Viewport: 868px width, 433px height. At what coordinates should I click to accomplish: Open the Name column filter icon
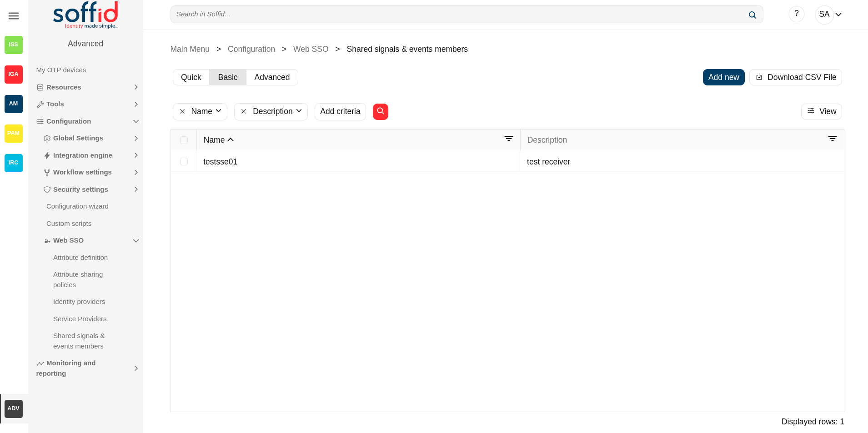509,139
